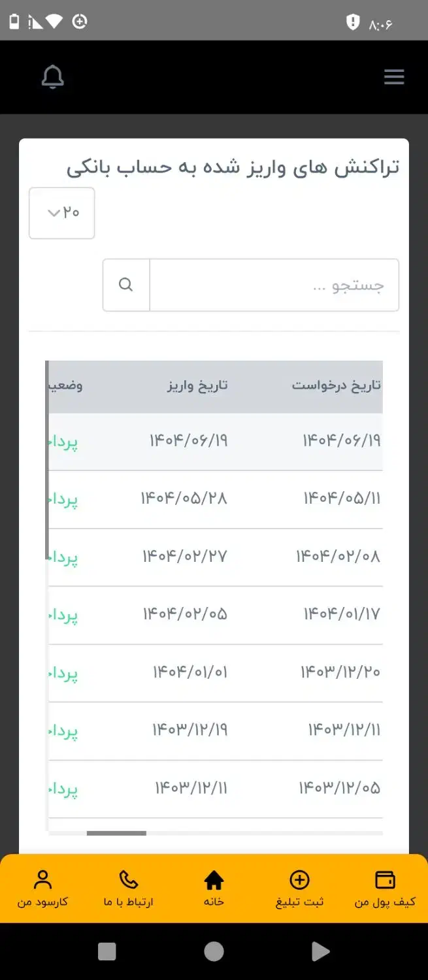Tap Android back triangle button
Image resolution: width=428 pixels, height=980 pixels.
click(x=320, y=951)
